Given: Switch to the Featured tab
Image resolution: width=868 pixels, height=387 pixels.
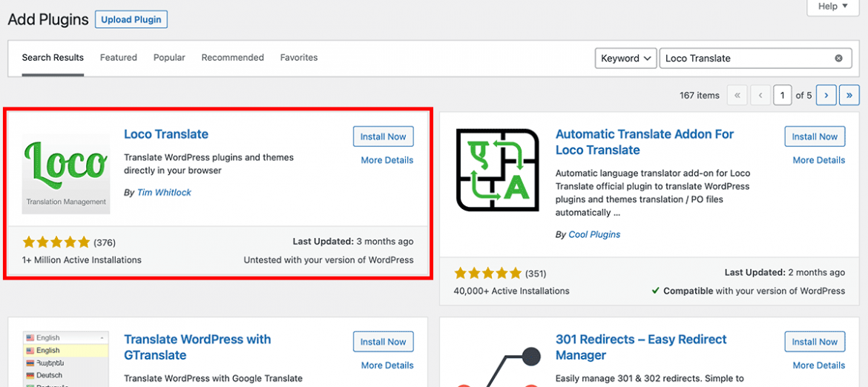Looking at the screenshot, I should click(x=119, y=58).
